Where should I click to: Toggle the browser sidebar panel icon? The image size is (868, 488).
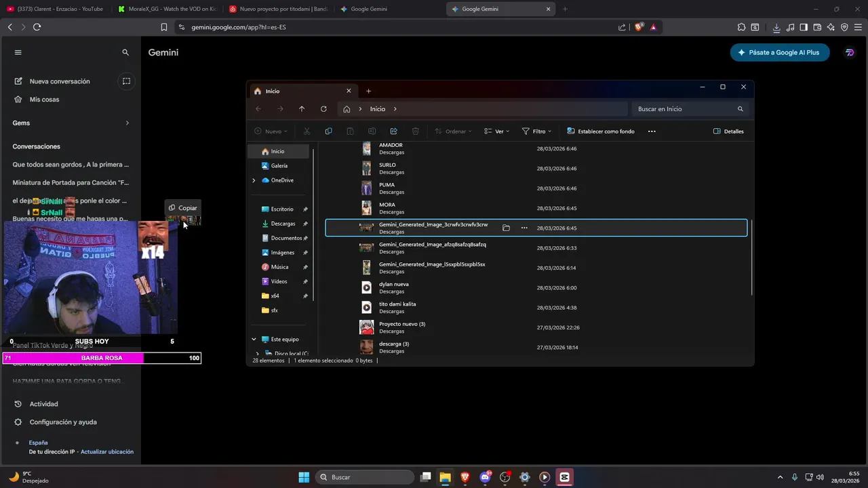coord(804,27)
